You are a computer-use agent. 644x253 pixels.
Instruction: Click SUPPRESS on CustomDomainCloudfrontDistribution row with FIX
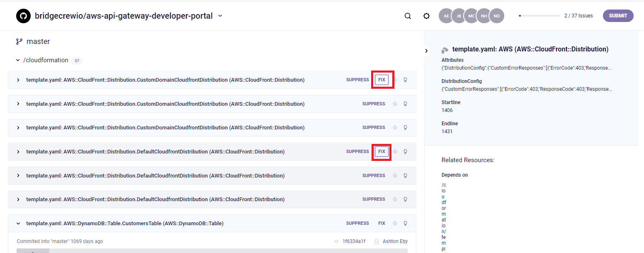point(357,80)
